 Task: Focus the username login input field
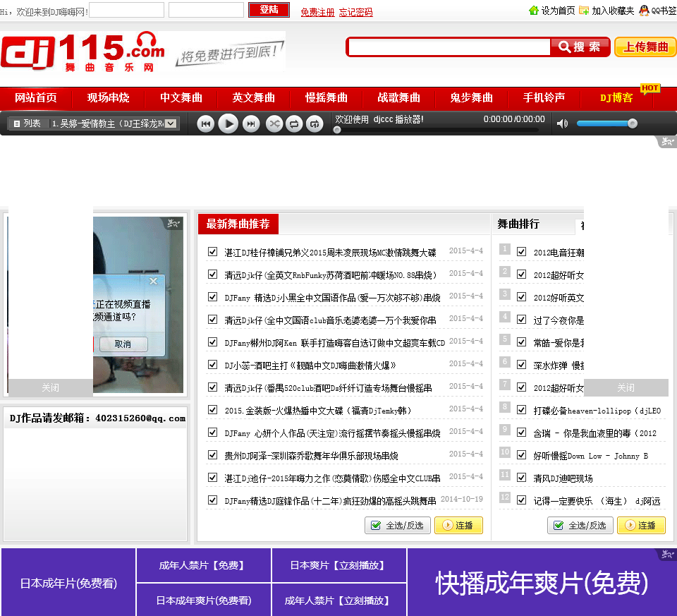126,10
